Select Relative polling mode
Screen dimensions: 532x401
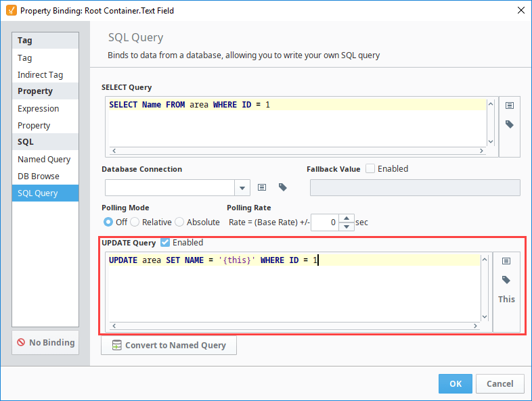[x=135, y=222]
